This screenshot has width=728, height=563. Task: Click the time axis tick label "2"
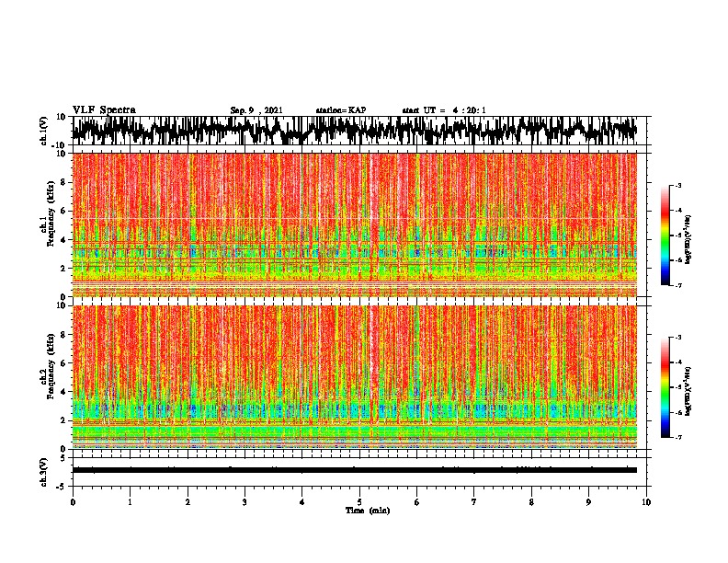click(x=188, y=502)
